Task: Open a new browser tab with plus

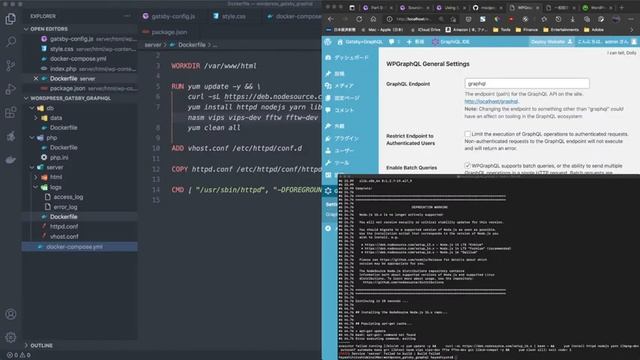Action: pyautogui.click(x=622, y=7)
